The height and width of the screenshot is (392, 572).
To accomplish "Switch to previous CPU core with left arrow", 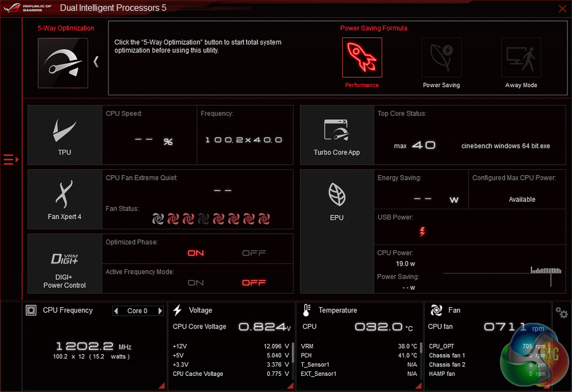I will (116, 310).
